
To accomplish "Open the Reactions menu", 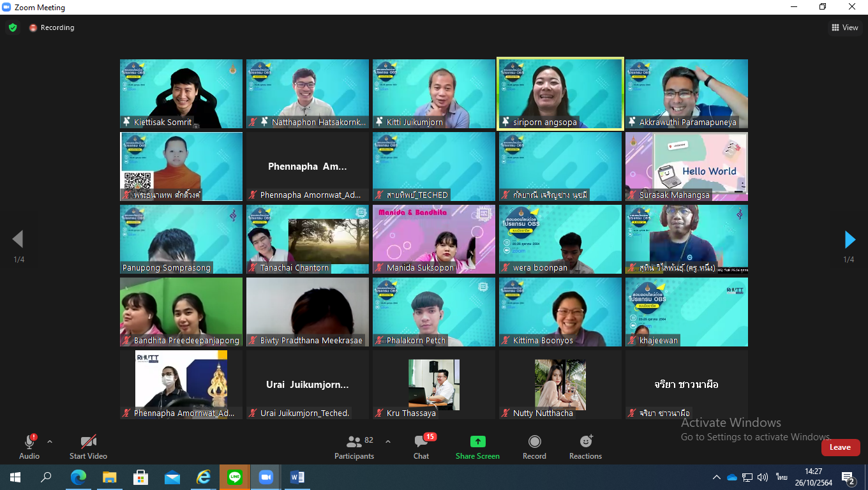I will tap(585, 447).
